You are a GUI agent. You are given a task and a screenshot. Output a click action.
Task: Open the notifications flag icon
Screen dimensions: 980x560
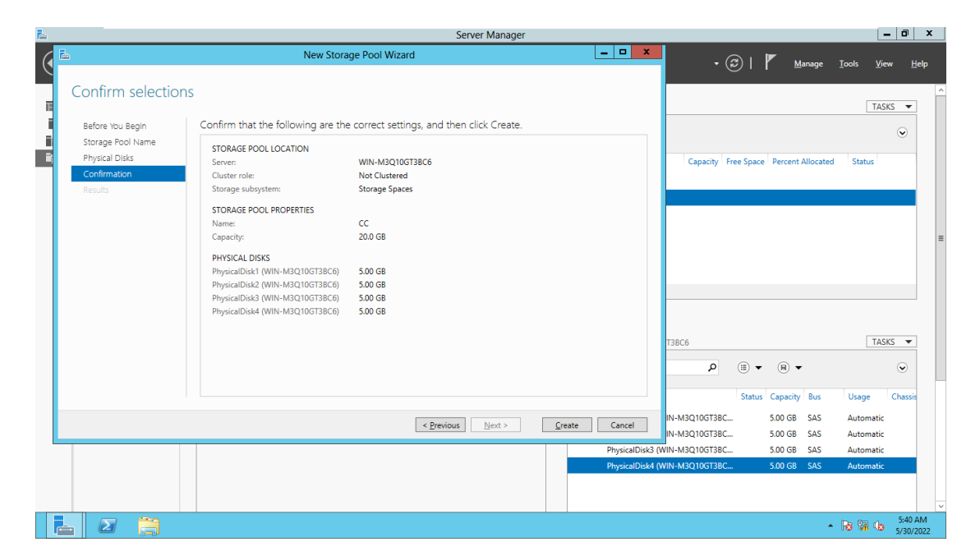click(771, 62)
